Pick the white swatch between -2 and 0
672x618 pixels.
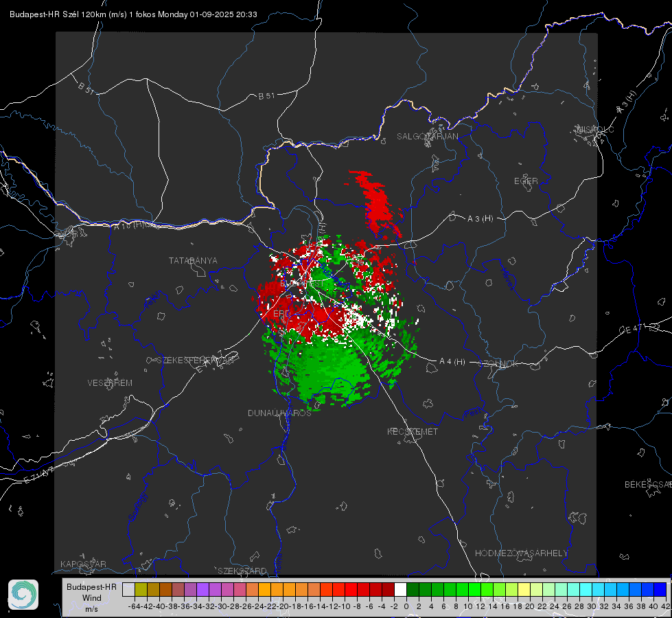(400, 589)
